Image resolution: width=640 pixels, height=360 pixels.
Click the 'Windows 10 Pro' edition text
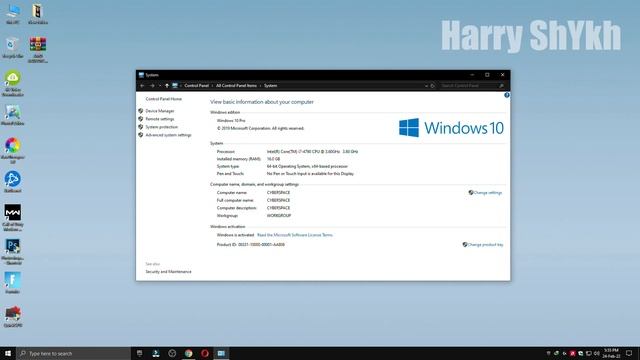[231, 120]
